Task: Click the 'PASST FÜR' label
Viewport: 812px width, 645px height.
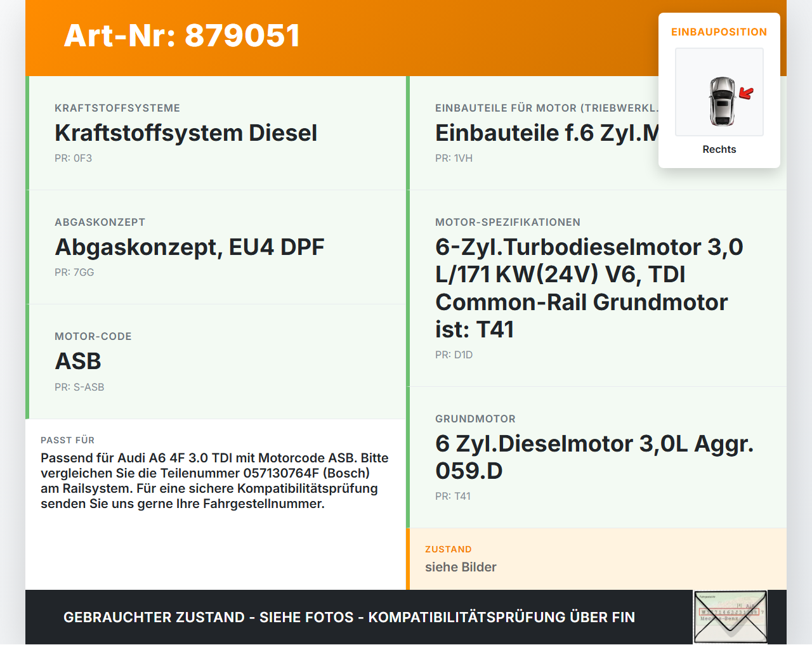Action: coord(67,440)
